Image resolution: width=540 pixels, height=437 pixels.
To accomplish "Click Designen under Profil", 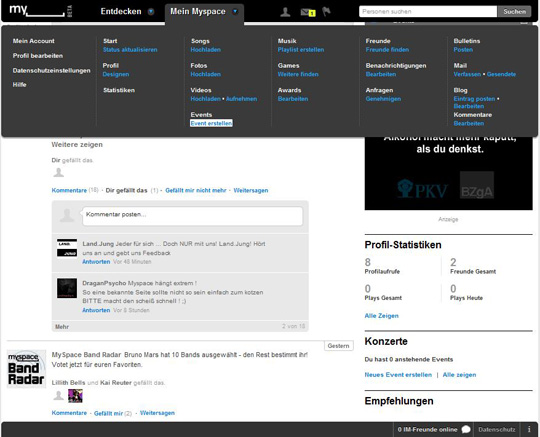I will pyautogui.click(x=116, y=74).
